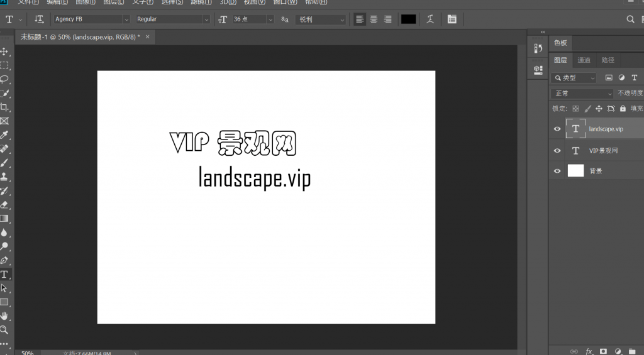The image size is (644, 355).
Task: Open 类型 layer filter dropdown
Action: pos(574,77)
